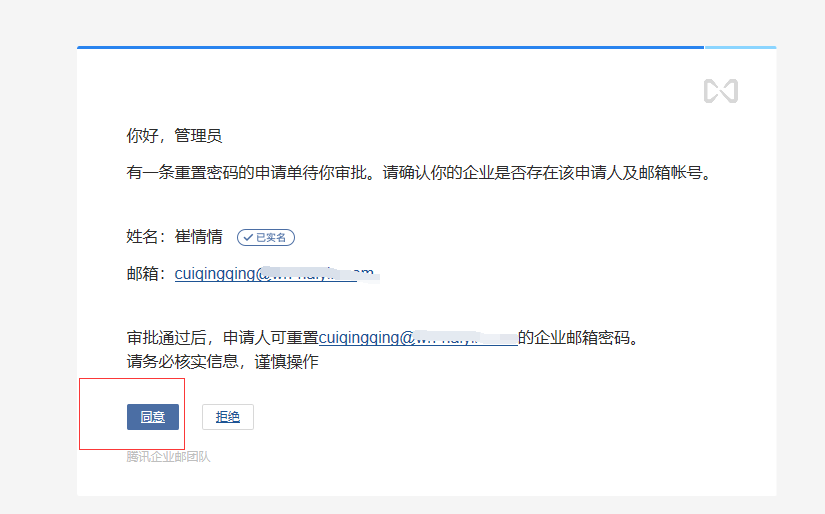The height and width of the screenshot is (514, 825).
Task: Click the 腾讯企业邮团队 footer signature
Action: click(168, 457)
